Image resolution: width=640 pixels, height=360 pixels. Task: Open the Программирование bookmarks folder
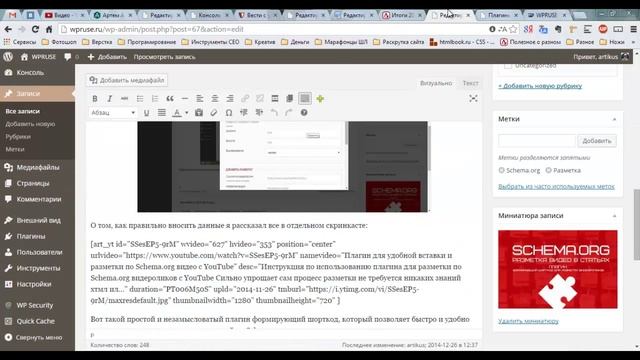point(147,42)
